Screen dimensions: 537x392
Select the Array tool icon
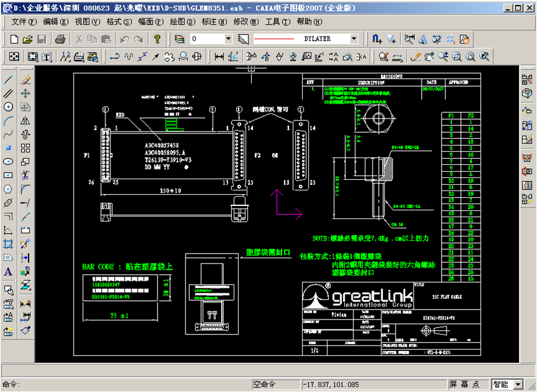click(x=25, y=148)
